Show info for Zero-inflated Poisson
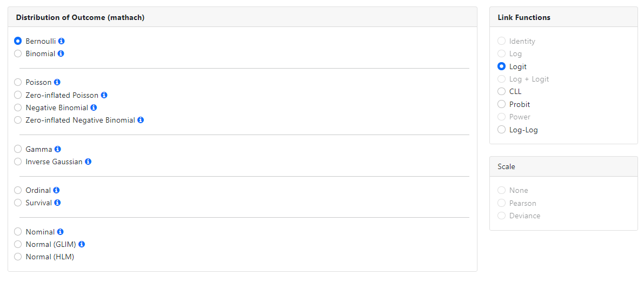Viewport: 644px width, 282px height. [104, 95]
